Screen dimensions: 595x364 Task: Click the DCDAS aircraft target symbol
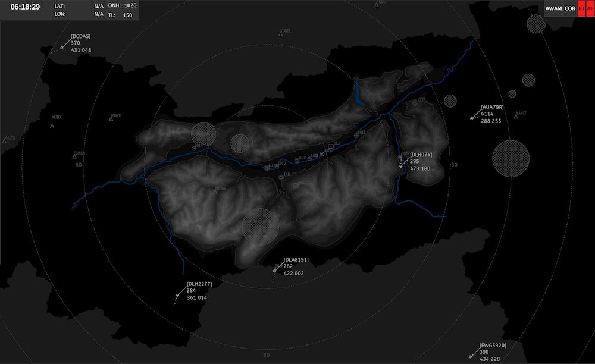click(62, 48)
